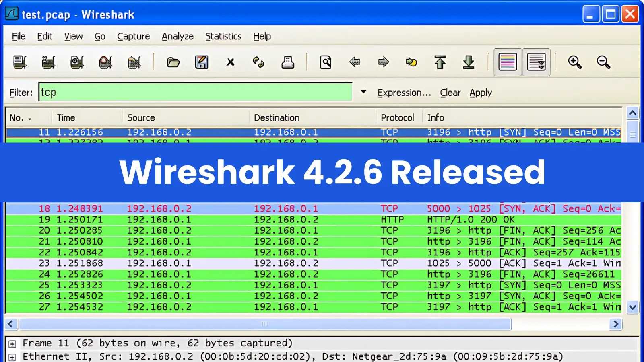Select packet 19 HTTP/1.0 200 OK
The width and height of the screenshot is (644, 362).
(314, 220)
